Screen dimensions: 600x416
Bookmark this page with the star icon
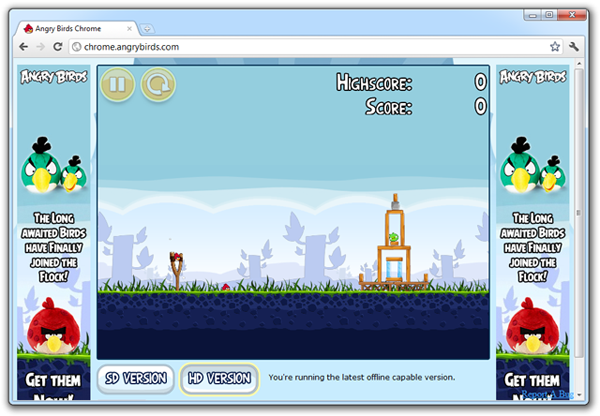(555, 47)
